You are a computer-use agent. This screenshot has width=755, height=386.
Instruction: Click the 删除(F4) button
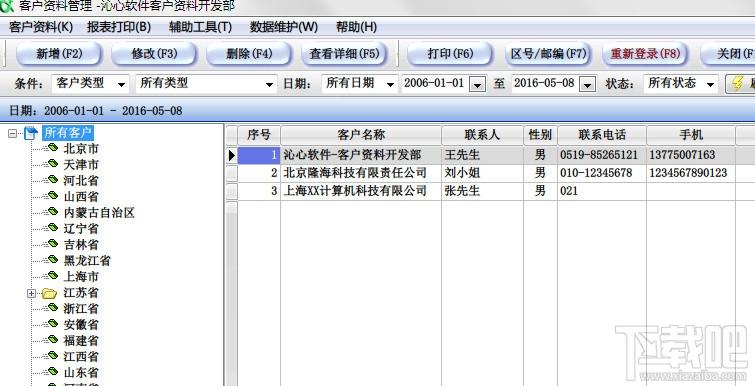(x=249, y=53)
